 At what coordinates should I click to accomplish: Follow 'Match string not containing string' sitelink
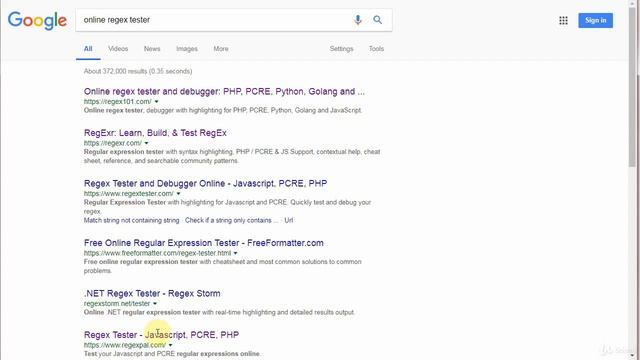pos(131,220)
